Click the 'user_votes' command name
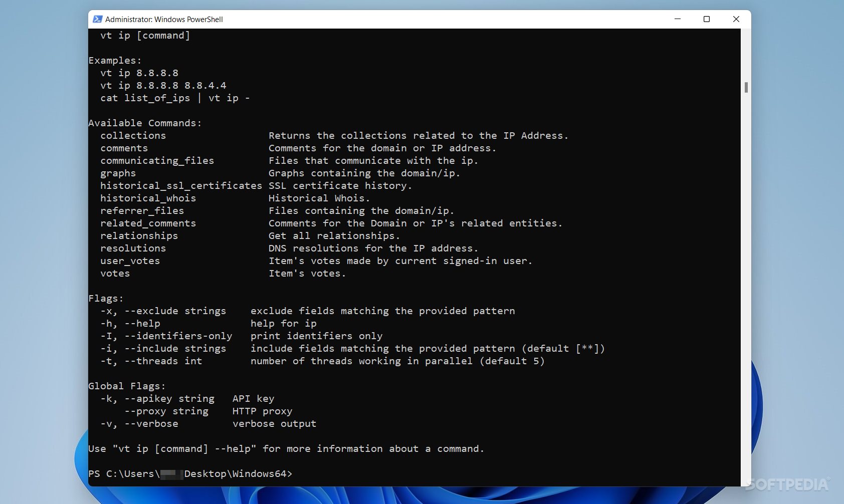The width and height of the screenshot is (844, 504). tap(130, 261)
